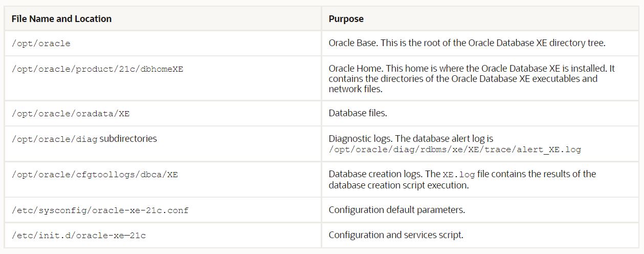Click the File Name and Location header

61,19
